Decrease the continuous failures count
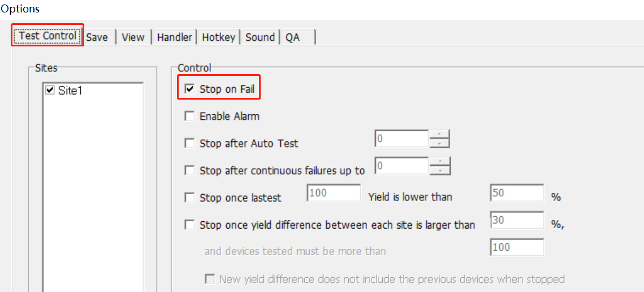This screenshot has height=292, width=644. coord(439,170)
